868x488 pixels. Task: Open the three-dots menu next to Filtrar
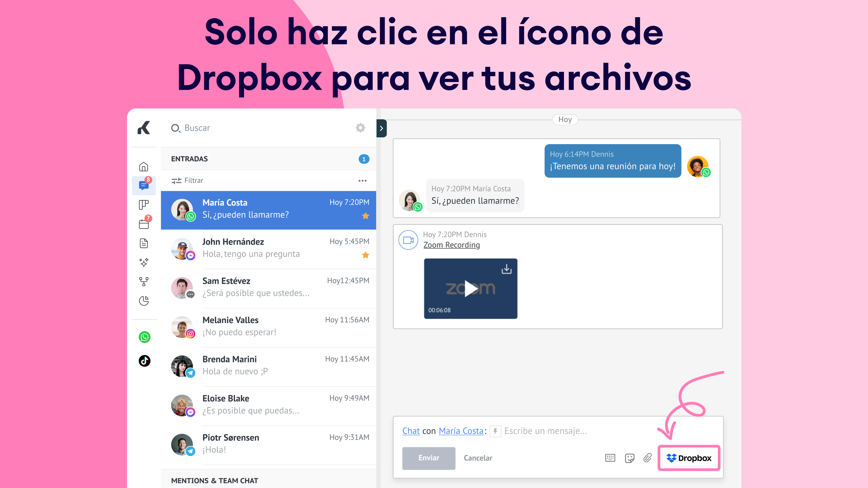[x=362, y=181]
